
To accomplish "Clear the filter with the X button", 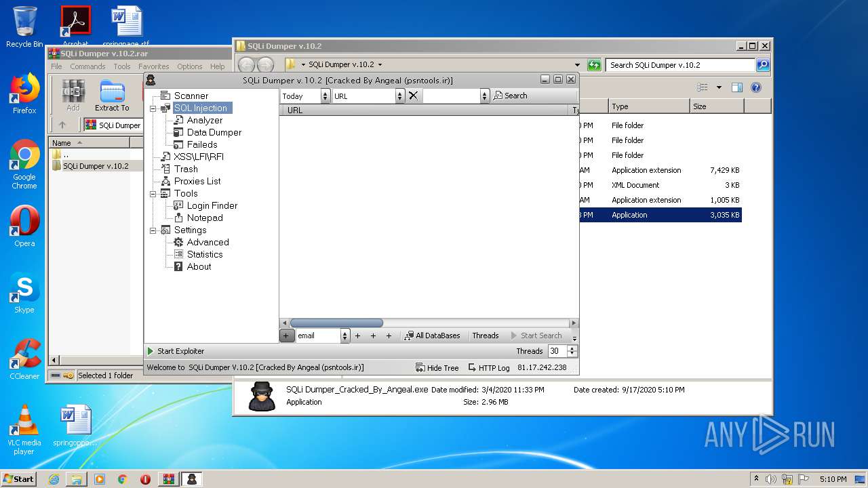I will tap(413, 96).
